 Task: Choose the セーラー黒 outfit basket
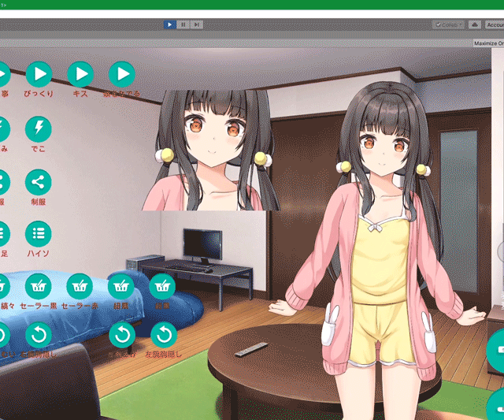(39, 287)
